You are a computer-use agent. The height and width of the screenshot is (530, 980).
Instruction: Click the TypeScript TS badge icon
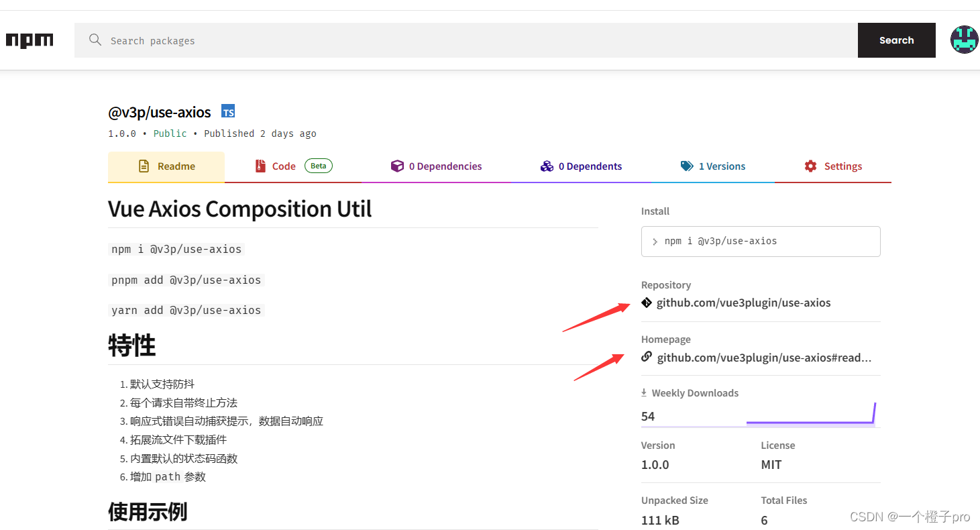[228, 112]
